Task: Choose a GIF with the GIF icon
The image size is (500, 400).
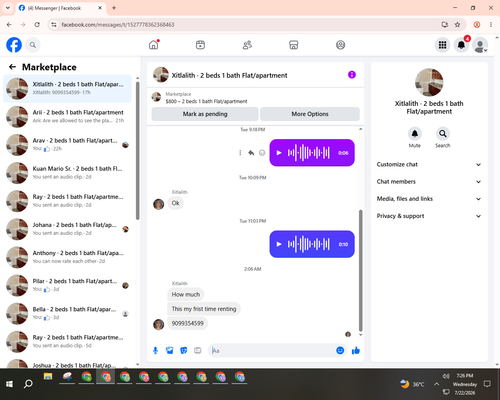Action: coord(198,350)
